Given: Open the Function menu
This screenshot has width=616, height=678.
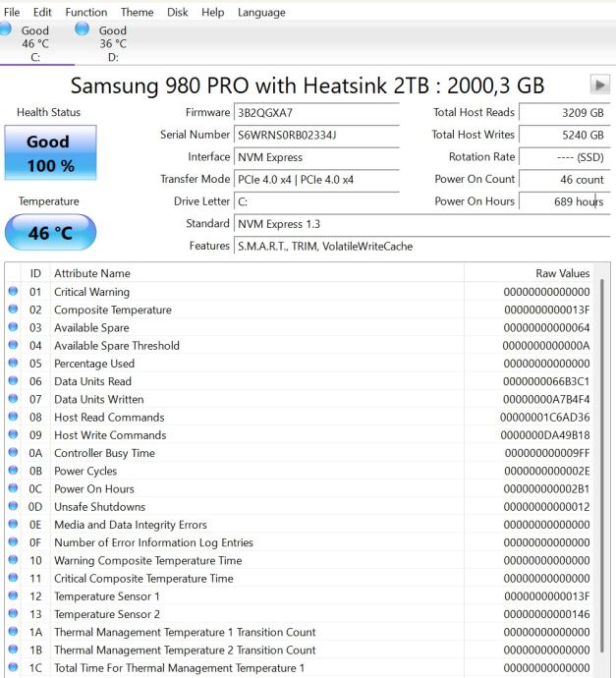Looking at the screenshot, I should [x=86, y=12].
